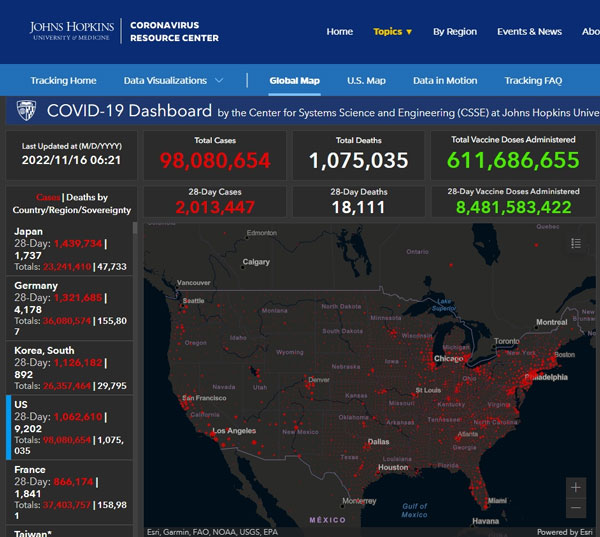Screen dimensions: 600x537
Task: Click the country list scrollbar thumb
Action: tap(135, 228)
